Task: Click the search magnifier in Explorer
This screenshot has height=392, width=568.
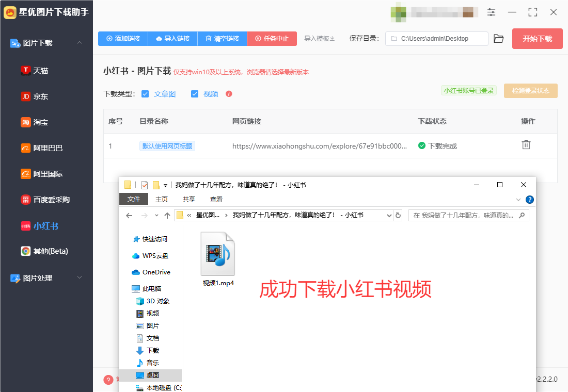Action: [x=522, y=216]
